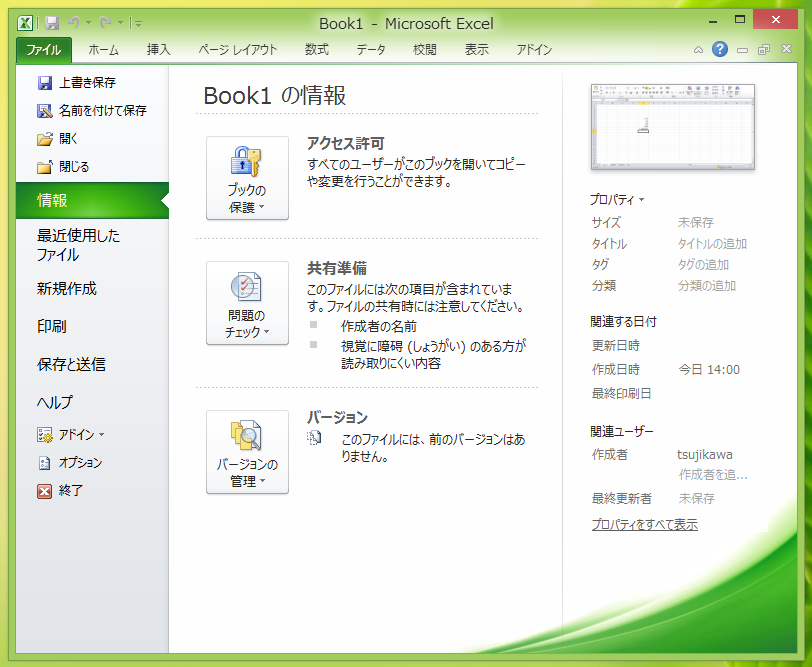Click 終了 to exit Excel
Image resolution: width=812 pixels, height=667 pixels.
point(70,491)
